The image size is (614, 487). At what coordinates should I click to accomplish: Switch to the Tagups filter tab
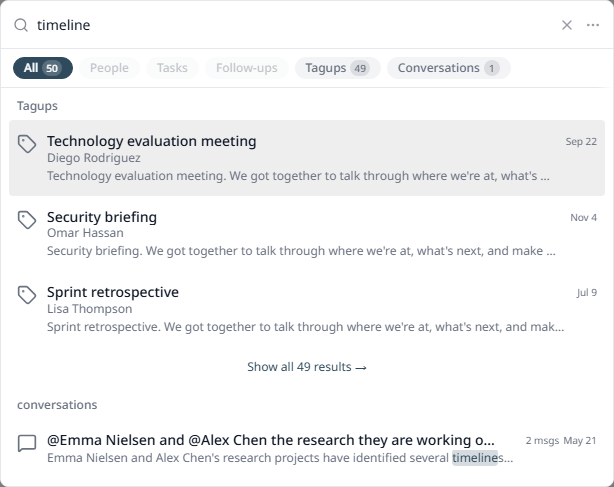tap(338, 68)
